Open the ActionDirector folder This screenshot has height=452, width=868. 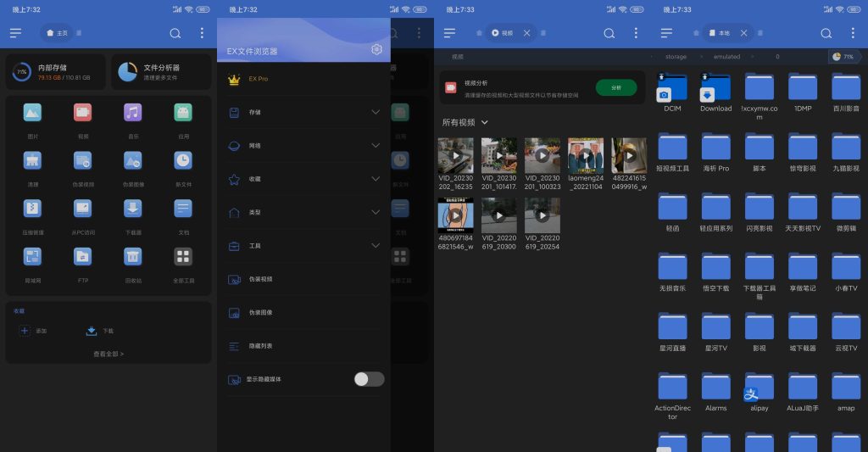672,387
